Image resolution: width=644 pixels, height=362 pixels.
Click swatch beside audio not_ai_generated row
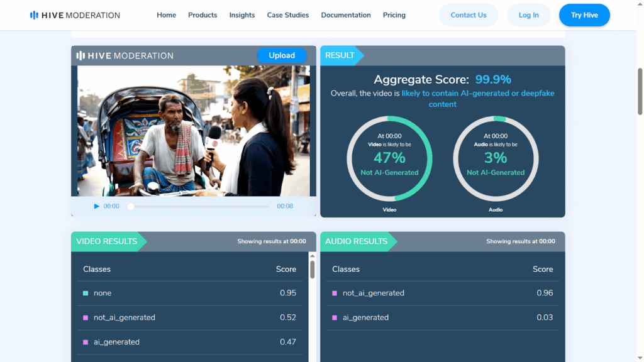(x=335, y=293)
